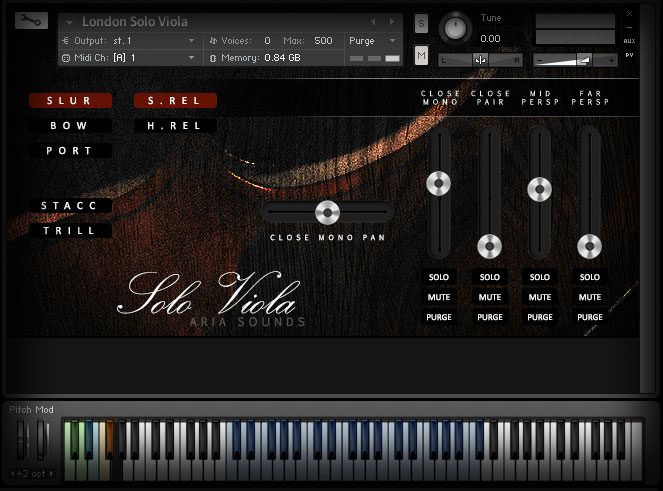The height and width of the screenshot is (491, 663).
Task: Click the Mid Persp fader knob
Action: click(x=540, y=189)
